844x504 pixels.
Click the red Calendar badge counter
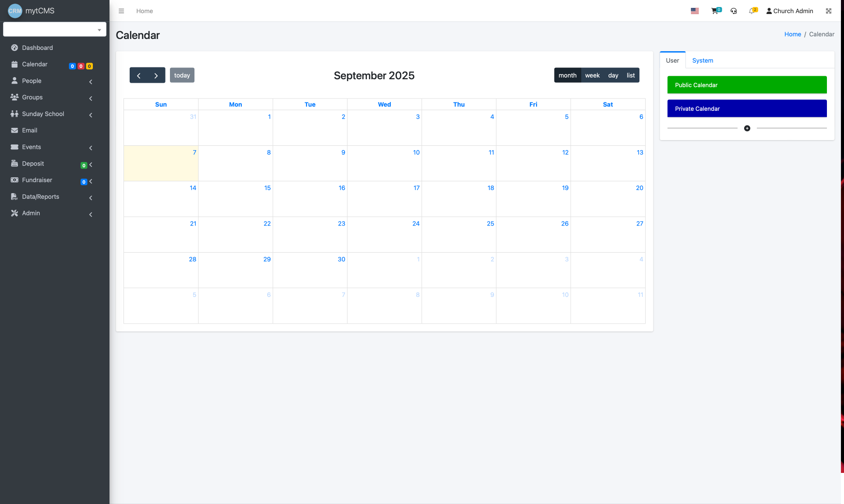click(x=81, y=66)
